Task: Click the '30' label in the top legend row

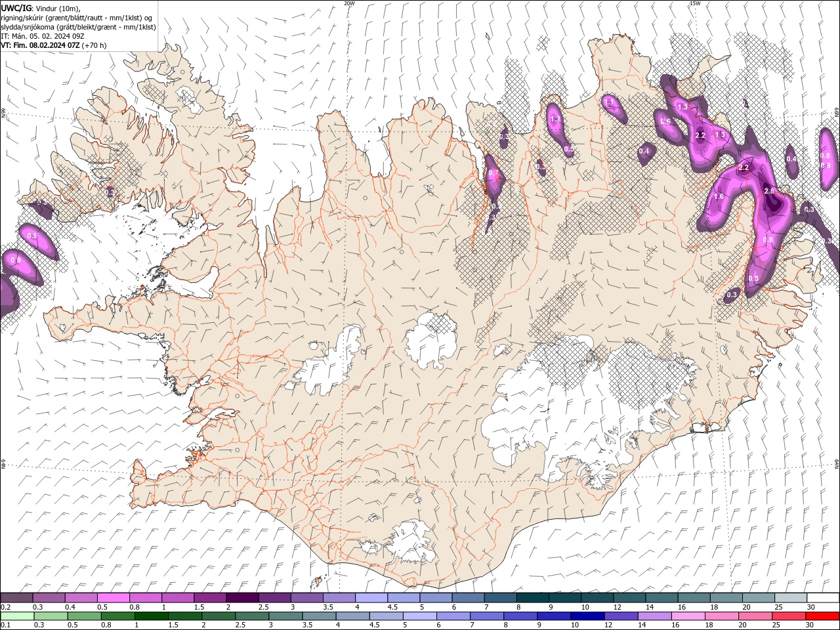Action: [x=810, y=607]
